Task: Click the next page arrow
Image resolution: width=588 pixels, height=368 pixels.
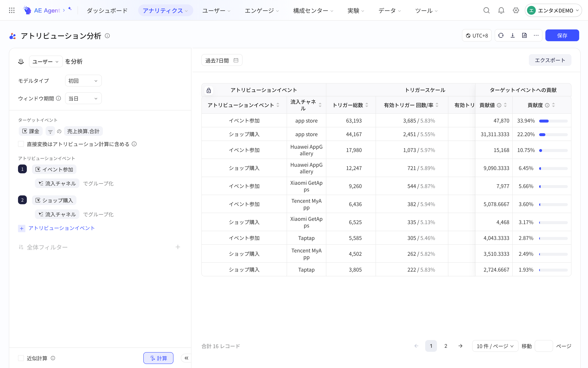Action: pos(460,346)
